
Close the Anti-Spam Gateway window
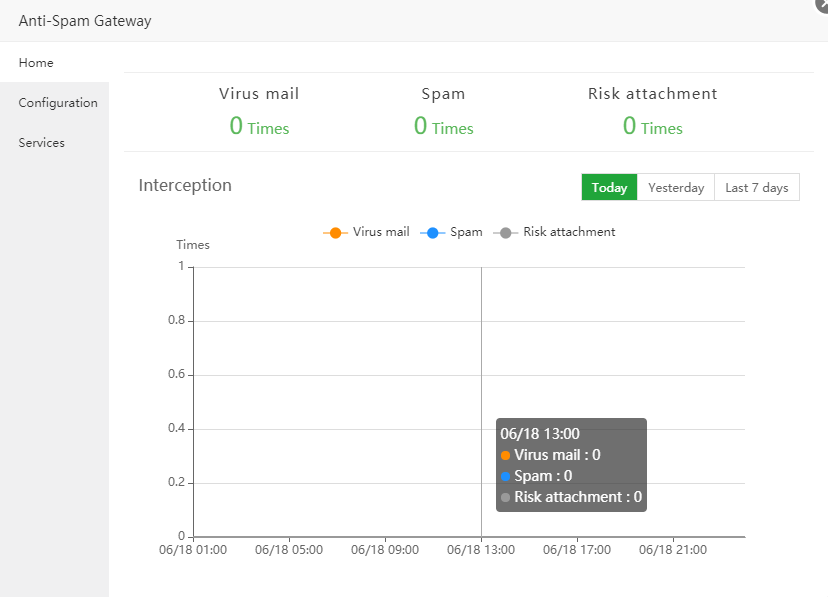(x=822, y=4)
